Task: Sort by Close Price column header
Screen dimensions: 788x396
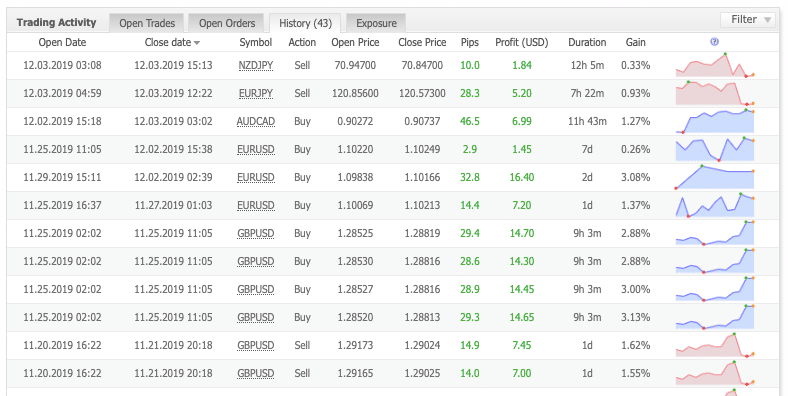Action: click(x=422, y=43)
